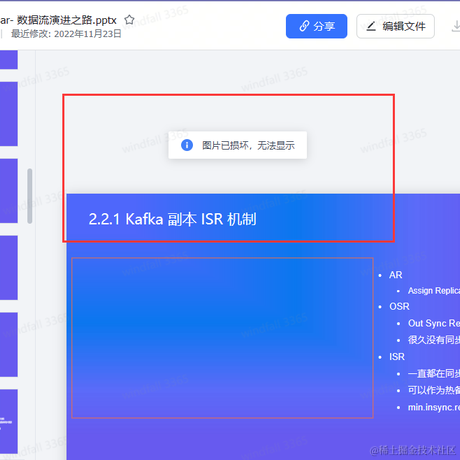Click the Out Sync Re sub-bullet text
Viewport: 460px width, 460px height.
click(x=434, y=323)
